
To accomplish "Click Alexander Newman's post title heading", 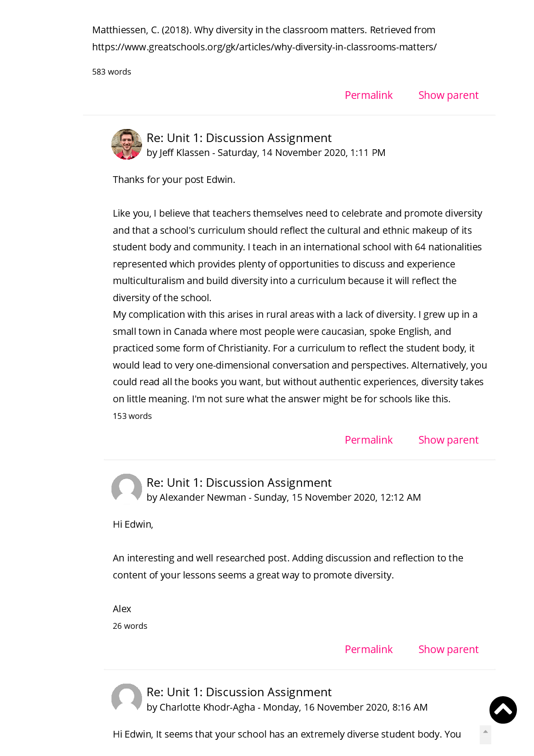I will click(x=239, y=483).
